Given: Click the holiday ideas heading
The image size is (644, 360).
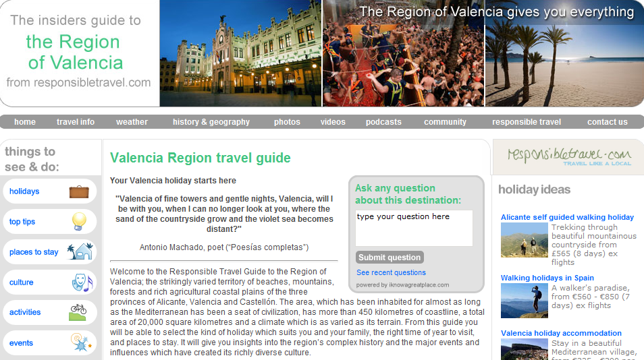Looking at the screenshot, I should 535,189.
